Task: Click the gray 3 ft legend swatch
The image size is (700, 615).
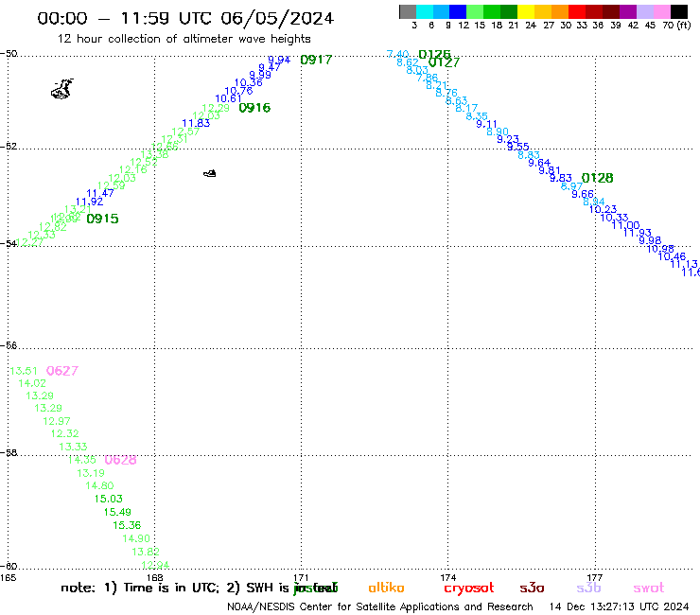Action: coord(408,11)
